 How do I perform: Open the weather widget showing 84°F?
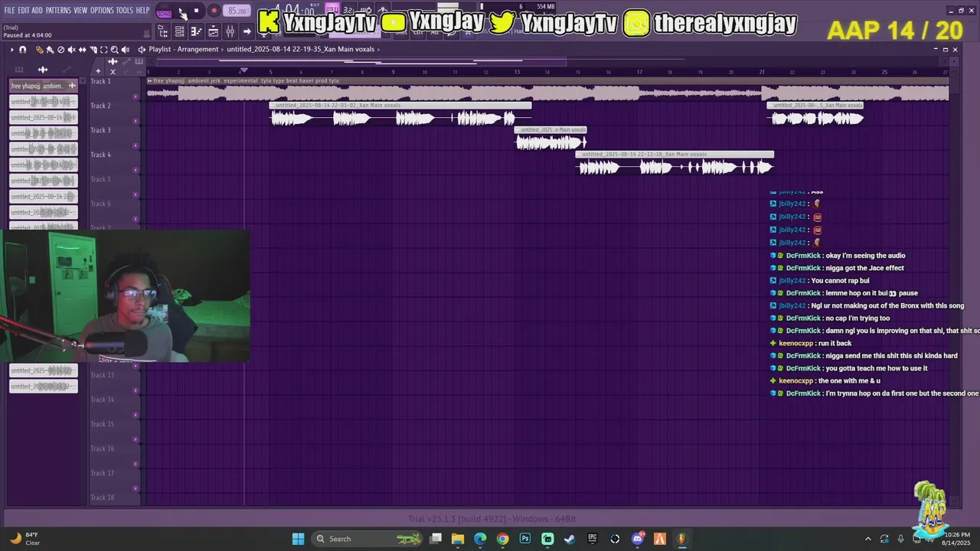click(x=23, y=539)
